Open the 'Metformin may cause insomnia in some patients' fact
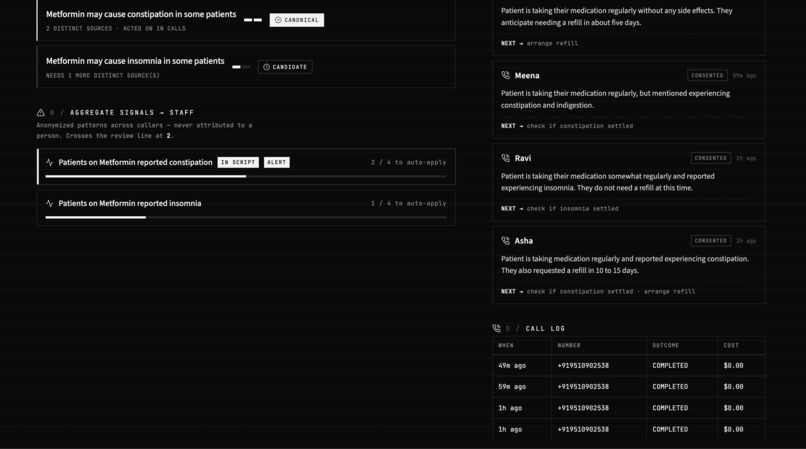Screen dimensions: 806x449 coord(246,67)
